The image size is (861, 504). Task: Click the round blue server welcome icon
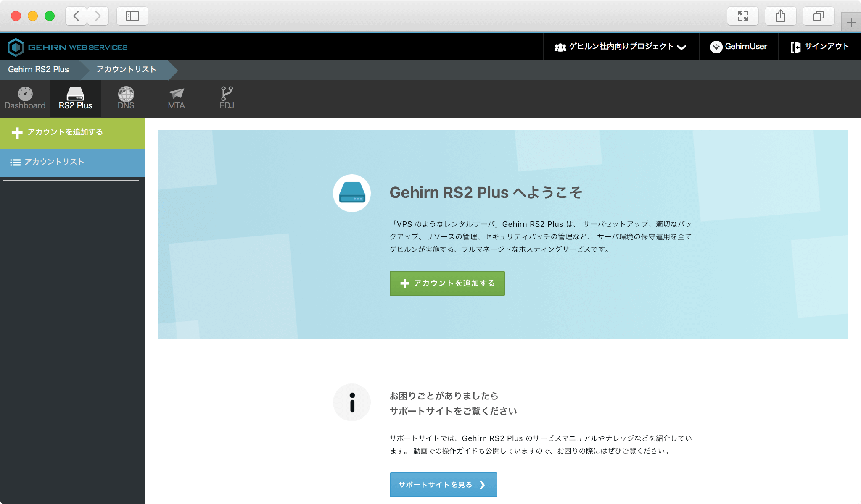352,193
